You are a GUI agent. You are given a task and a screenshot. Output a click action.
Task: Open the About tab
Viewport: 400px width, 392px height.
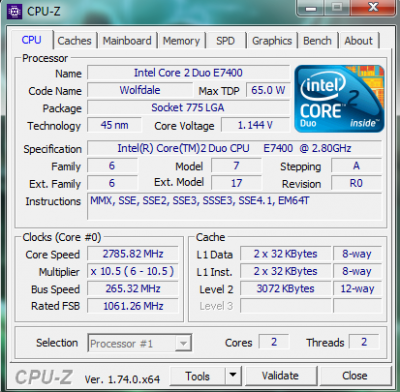point(359,41)
